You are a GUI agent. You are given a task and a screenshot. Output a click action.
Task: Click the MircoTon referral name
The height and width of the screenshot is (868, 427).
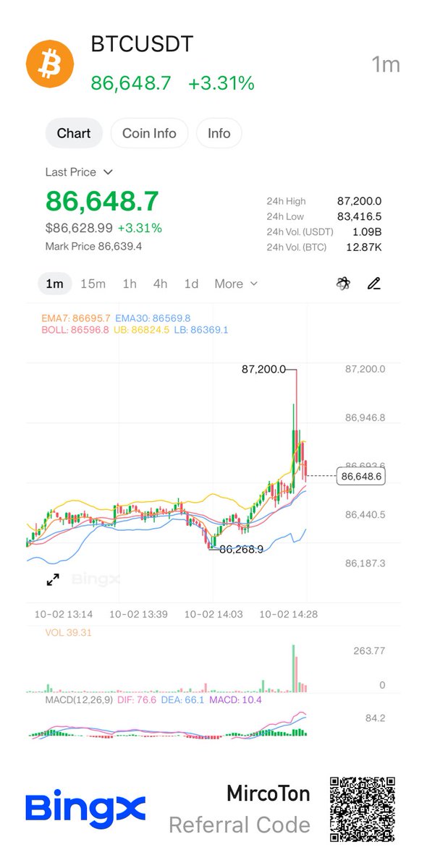269,793
